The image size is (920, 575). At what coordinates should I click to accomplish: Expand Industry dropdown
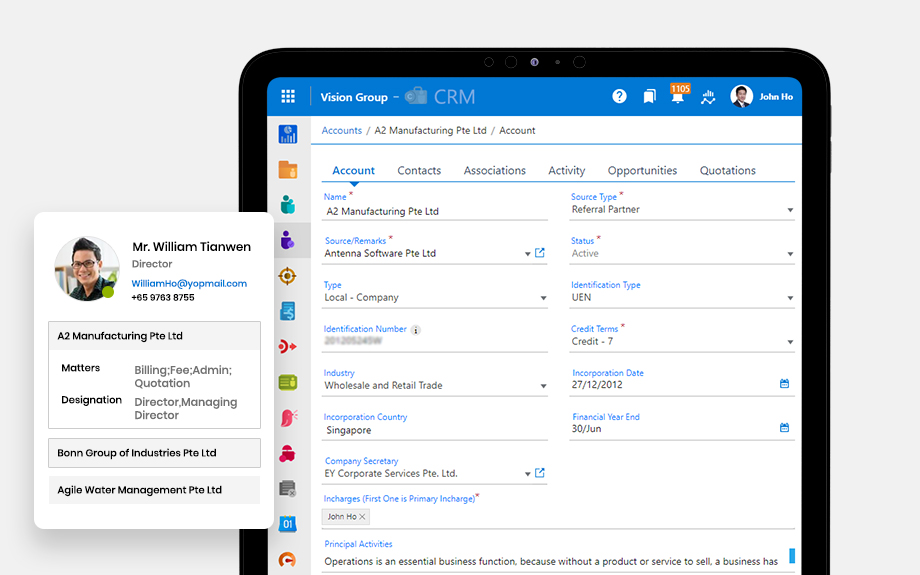coord(543,386)
